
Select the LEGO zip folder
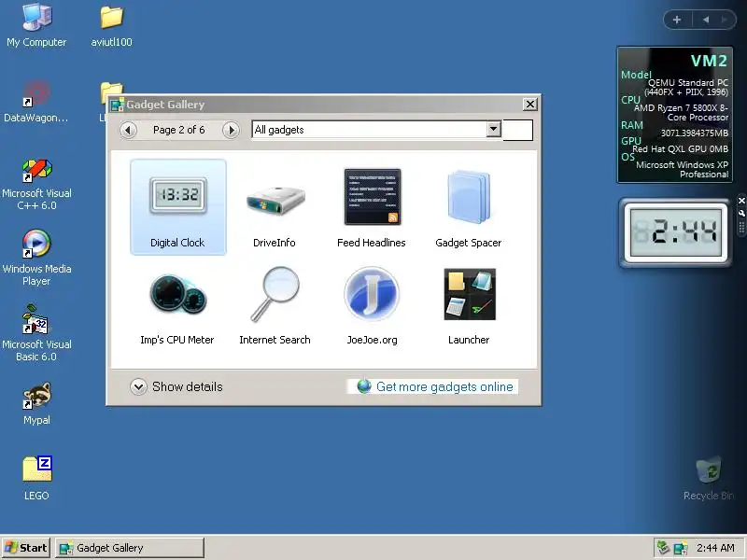[x=36, y=478]
